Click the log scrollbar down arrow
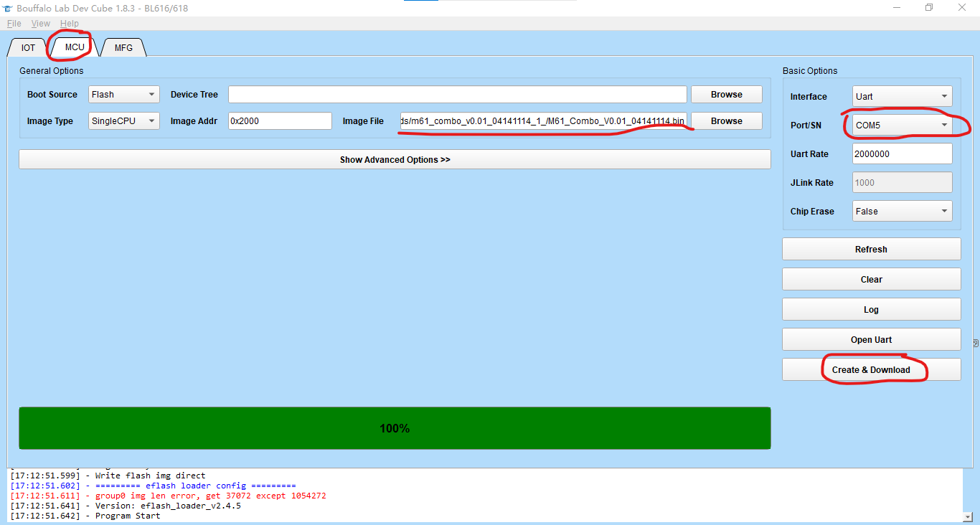This screenshot has width=980, height=525. point(967,516)
